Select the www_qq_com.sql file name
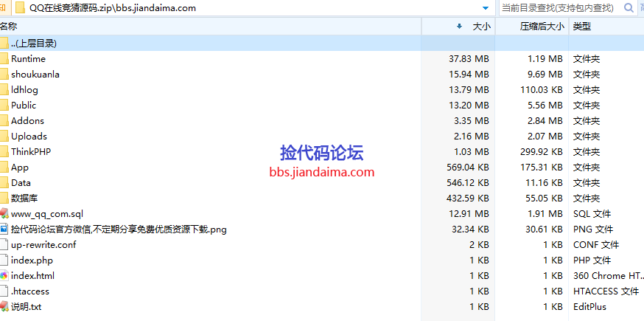644x321 pixels. pyautogui.click(x=47, y=214)
